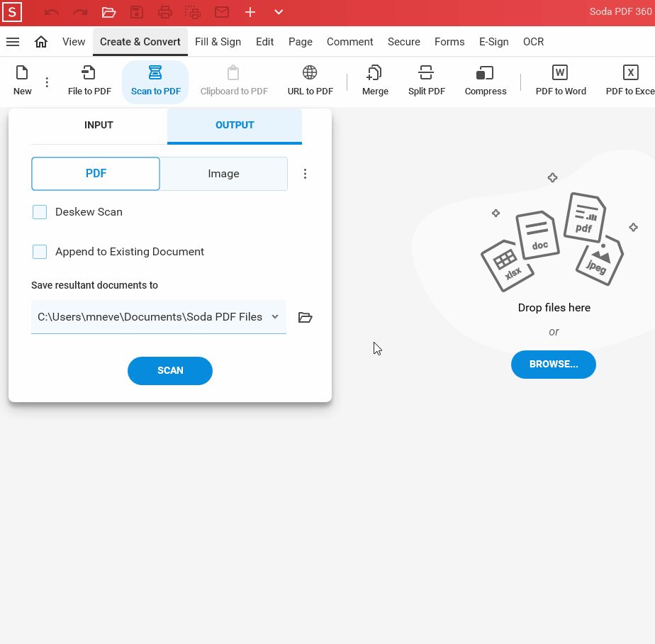Create a New document
Viewport: 655px width, 644px height.
(x=22, y=81)
